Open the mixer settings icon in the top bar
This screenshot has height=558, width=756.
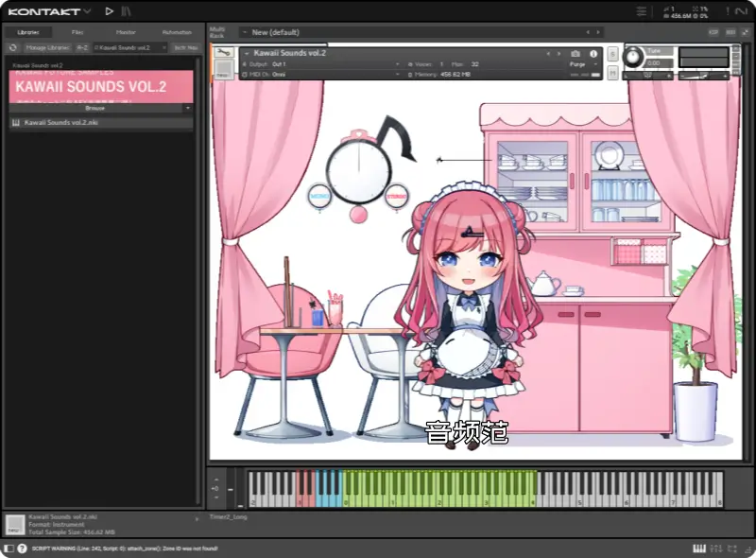coord(643,11)
